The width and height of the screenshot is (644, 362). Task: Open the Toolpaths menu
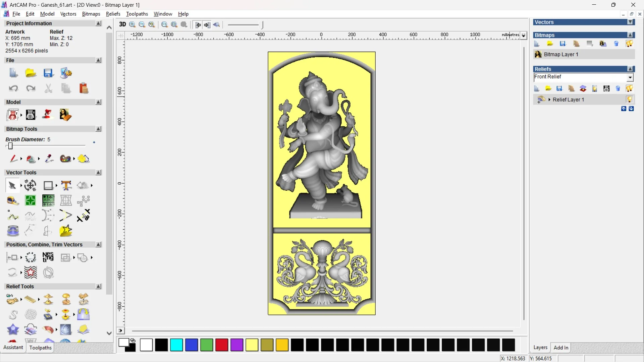pos(137,14)
